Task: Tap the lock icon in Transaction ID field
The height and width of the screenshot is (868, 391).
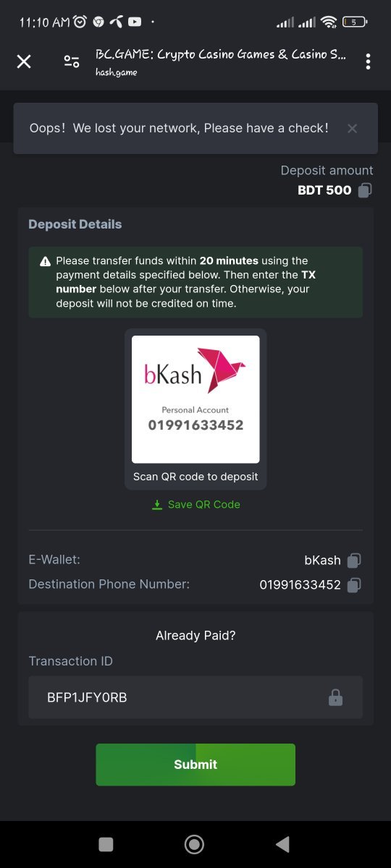Action: [335, 697]
